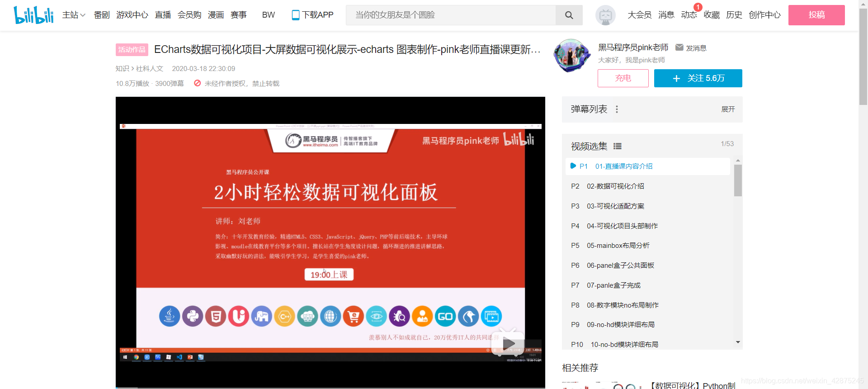This screenshot has height=389, width=868.
Task: Open uploader name 黑马程序员pink老师
Action: click(x=633, y=47)
